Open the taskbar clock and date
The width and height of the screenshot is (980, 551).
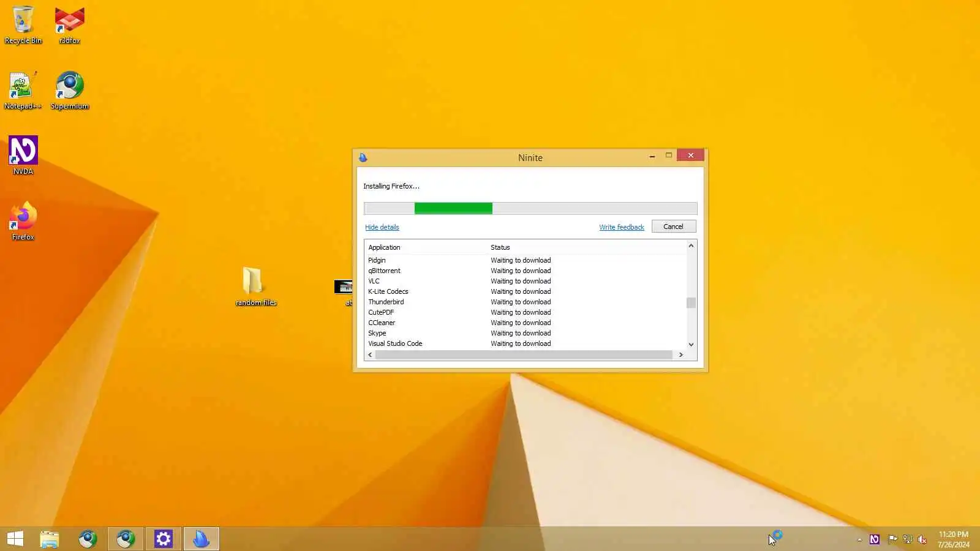pyautogui.click(x=954, y=539)
